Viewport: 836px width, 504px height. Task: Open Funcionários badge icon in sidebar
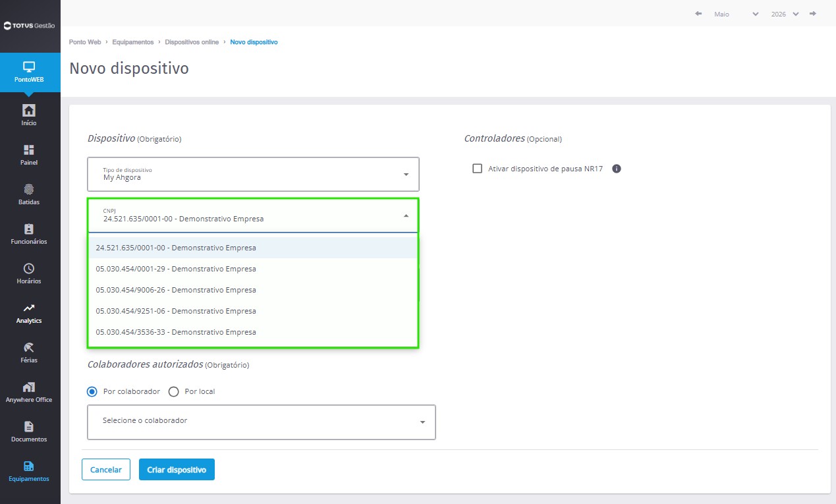(29, 229)
